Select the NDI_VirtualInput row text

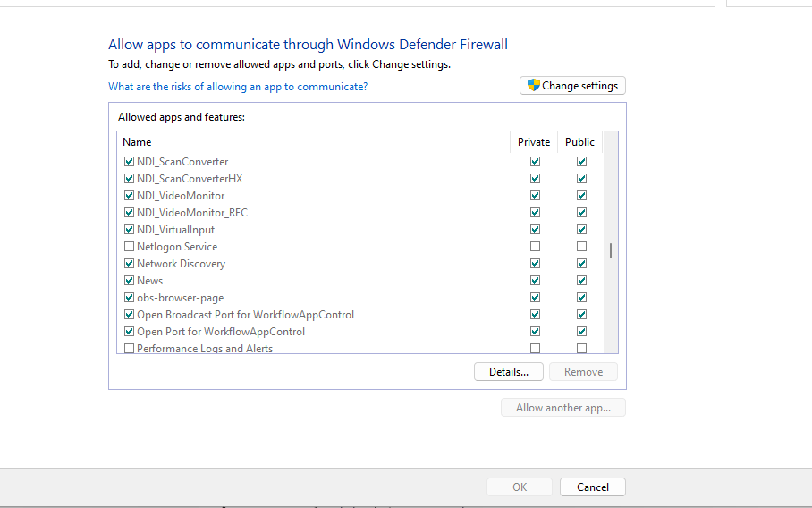pos(175,229)
